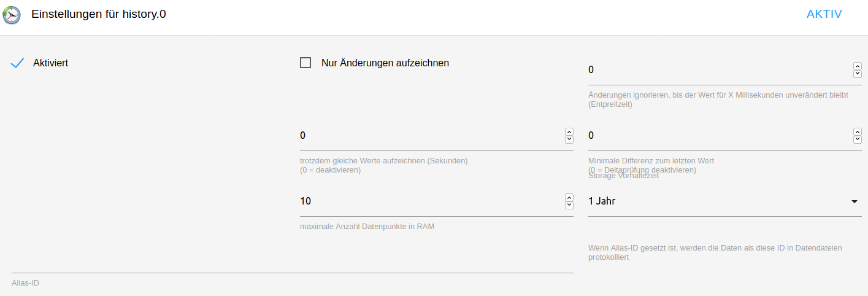868x296 pixels.
Task: Click the maximum datapoints field showing 10
Action: pyautogui.click(x=429, y=201)
